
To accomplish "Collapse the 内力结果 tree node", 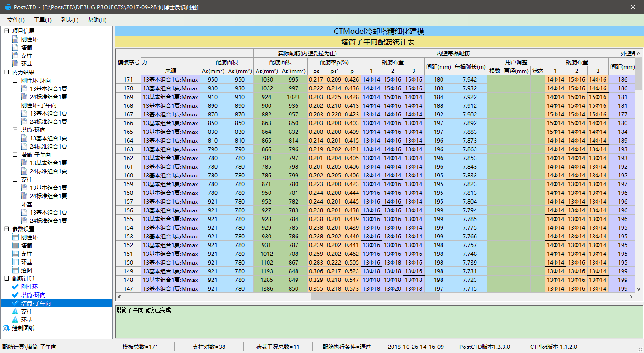I will [7, 72].
